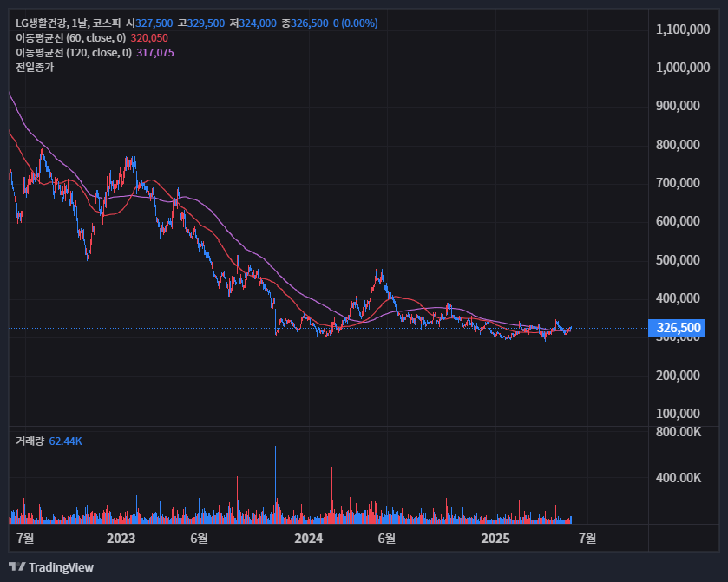Click the open price 327,500 value
Image resolution: width=728 pixels, height=582 pixels.
point(154,23)
